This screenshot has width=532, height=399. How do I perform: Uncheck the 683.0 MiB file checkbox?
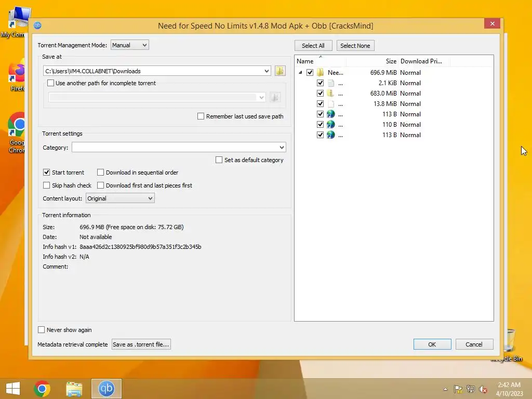pyautogui.click(x=320, y=94)
